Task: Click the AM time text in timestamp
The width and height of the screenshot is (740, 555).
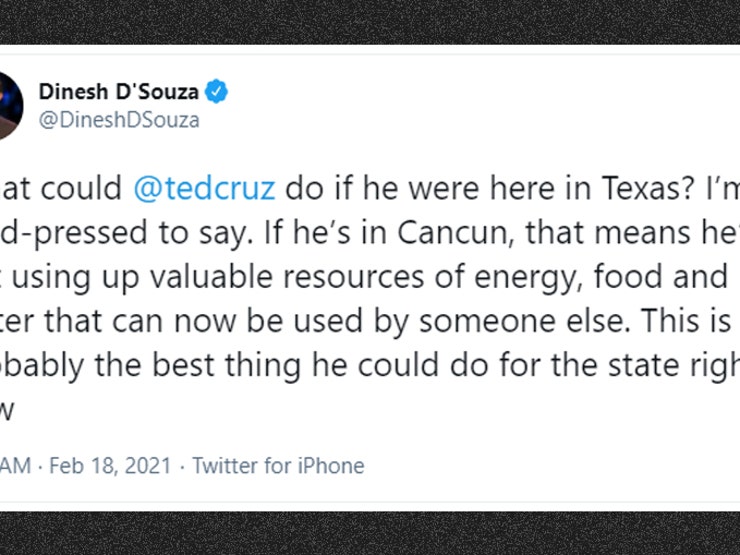Action: (x=15, y=465)
